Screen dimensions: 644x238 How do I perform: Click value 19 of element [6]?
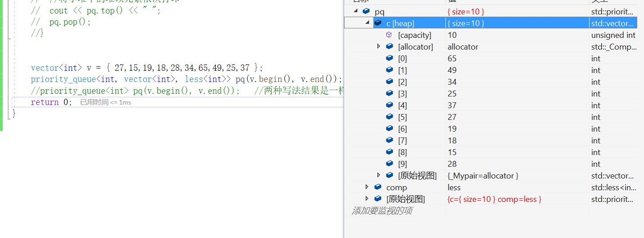452,129
